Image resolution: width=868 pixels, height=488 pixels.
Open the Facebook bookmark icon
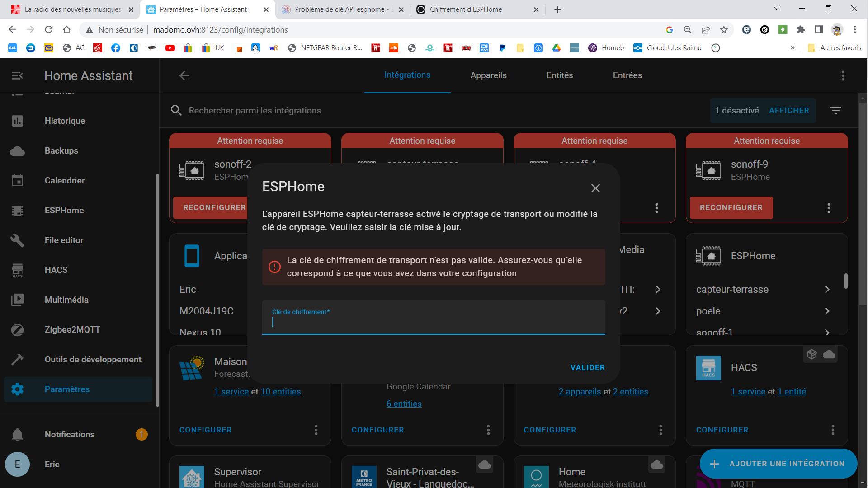[116, 48]
